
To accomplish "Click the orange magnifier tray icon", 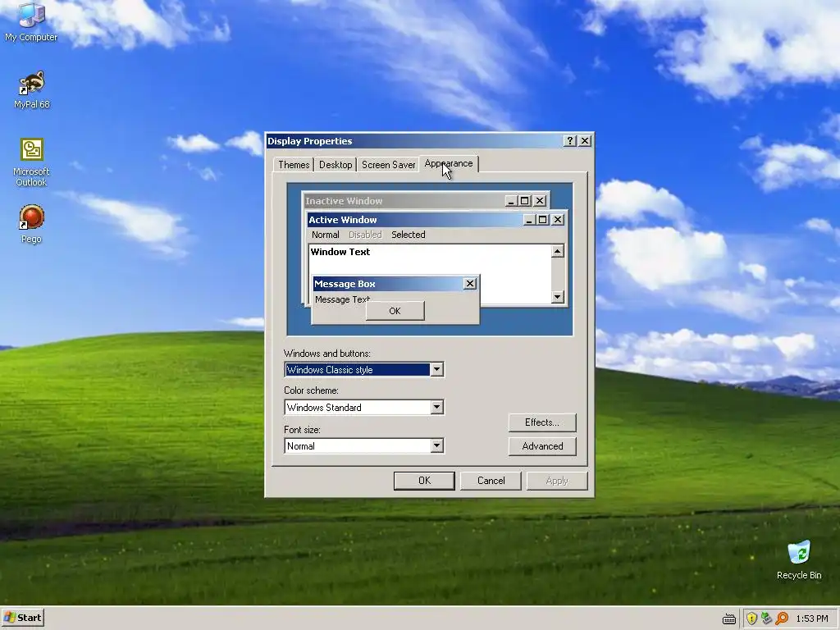I will coord(782,619).
